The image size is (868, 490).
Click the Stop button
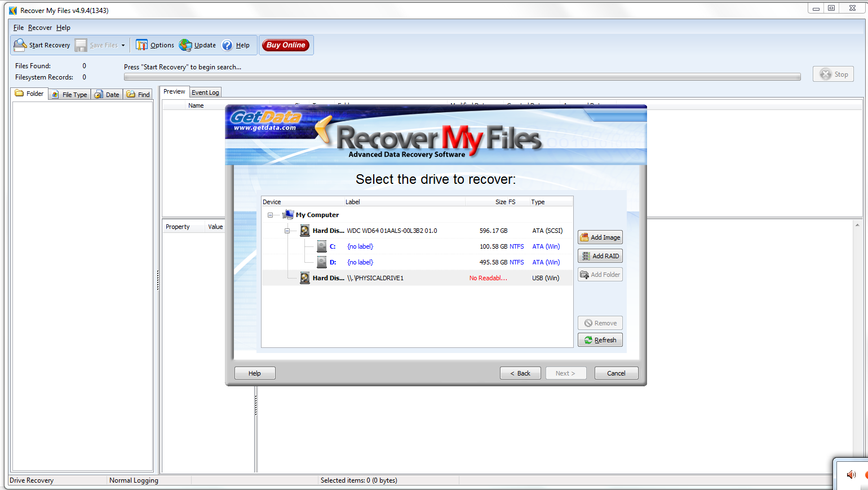[833, 74]
